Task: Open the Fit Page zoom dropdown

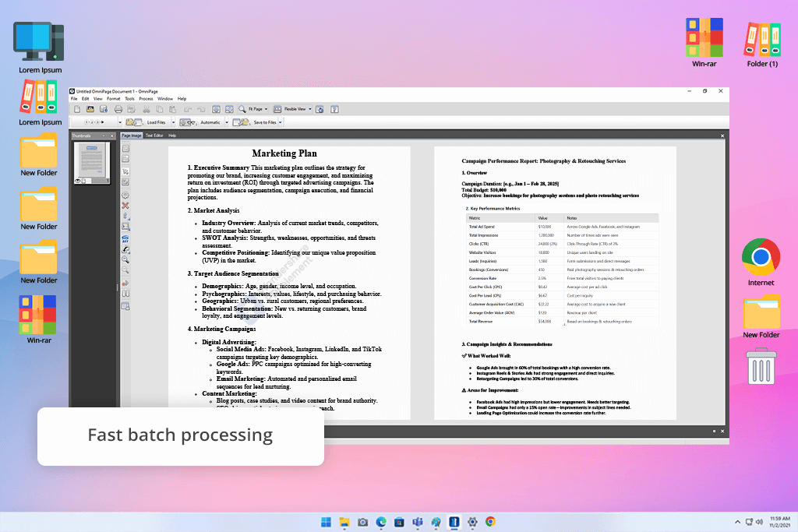Action: (266, 109)
